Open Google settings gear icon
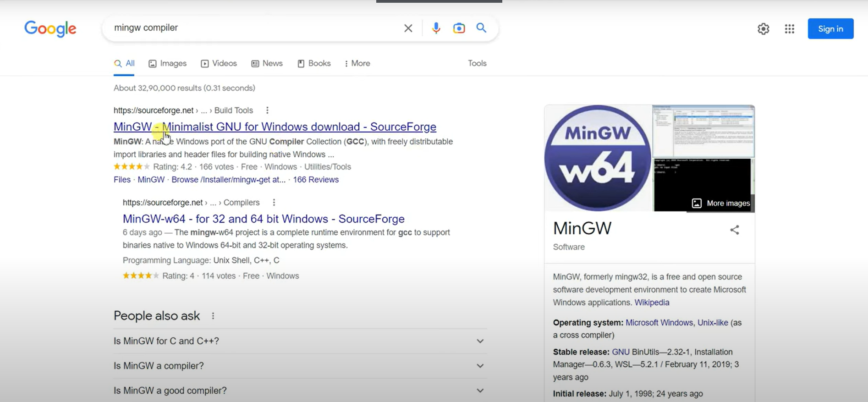This screenshot has height=402, width=868. click(763, 29)
